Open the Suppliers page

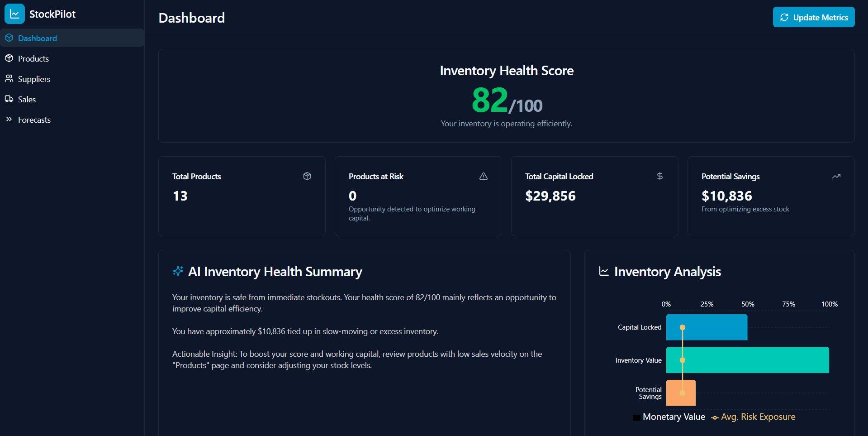pos(33,78)
